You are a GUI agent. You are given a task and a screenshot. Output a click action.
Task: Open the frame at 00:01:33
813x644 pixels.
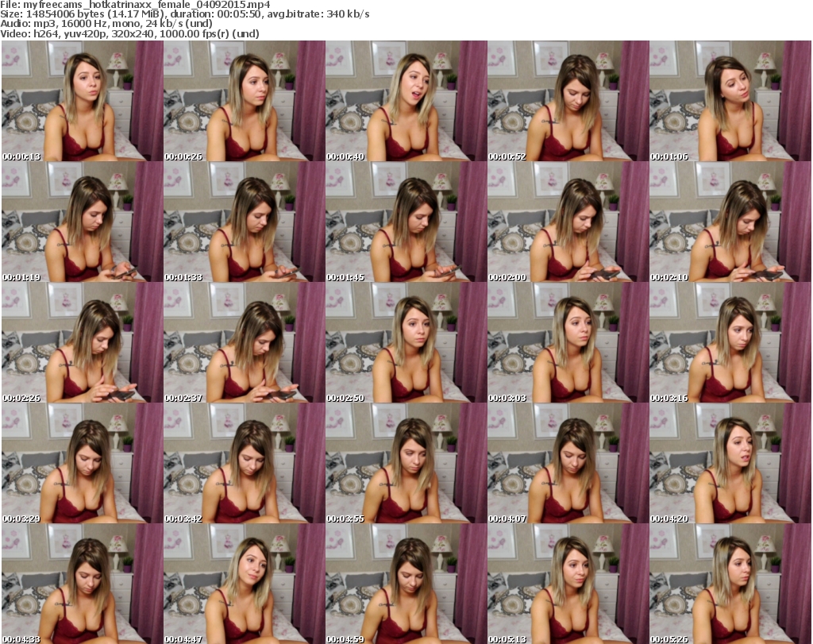click(x=245, y=222)
